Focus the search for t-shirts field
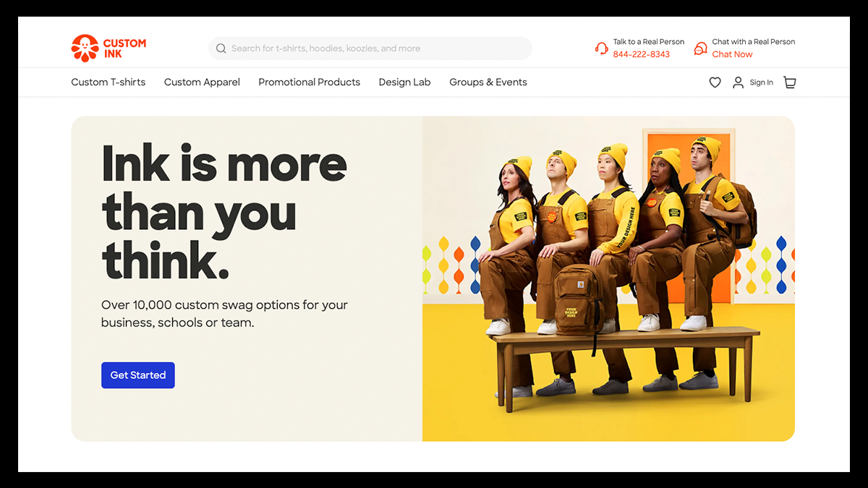 (x=370, y=48)
